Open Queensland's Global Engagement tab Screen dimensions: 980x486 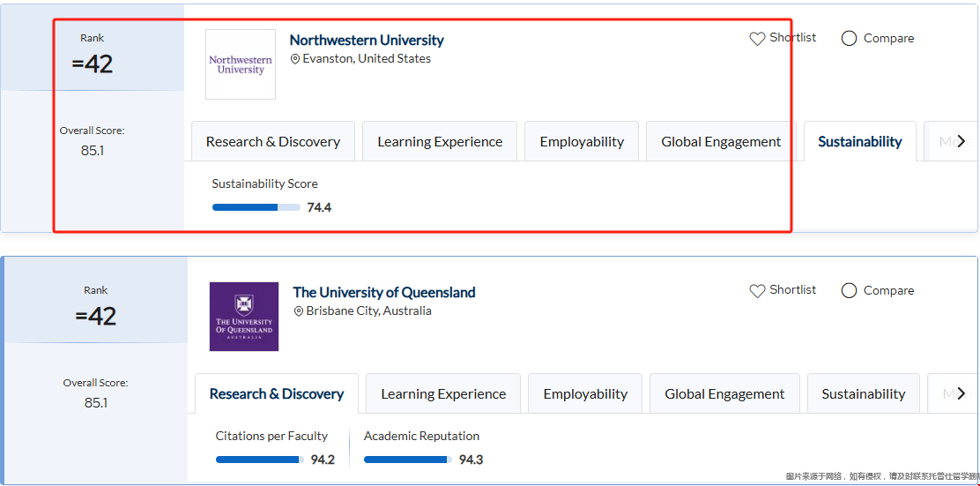[x=724, y=394]
